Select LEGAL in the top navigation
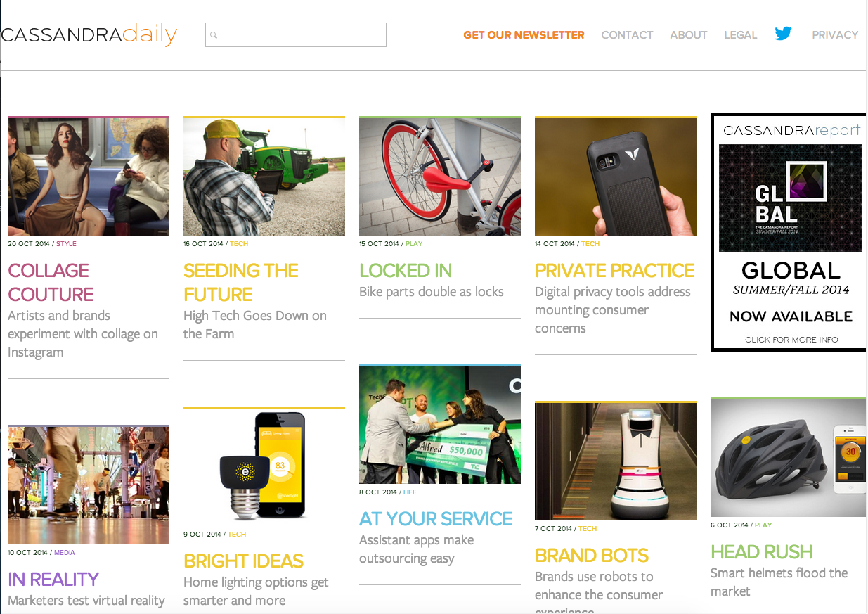The image size is (868, 614). [x=740, y=34]
